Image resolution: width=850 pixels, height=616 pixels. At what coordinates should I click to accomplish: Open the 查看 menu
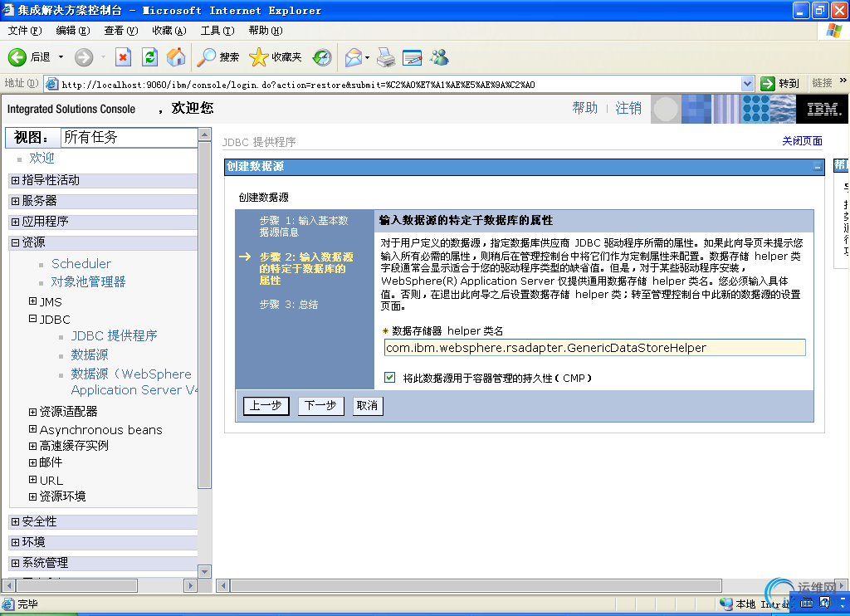[x=121, y=31]
